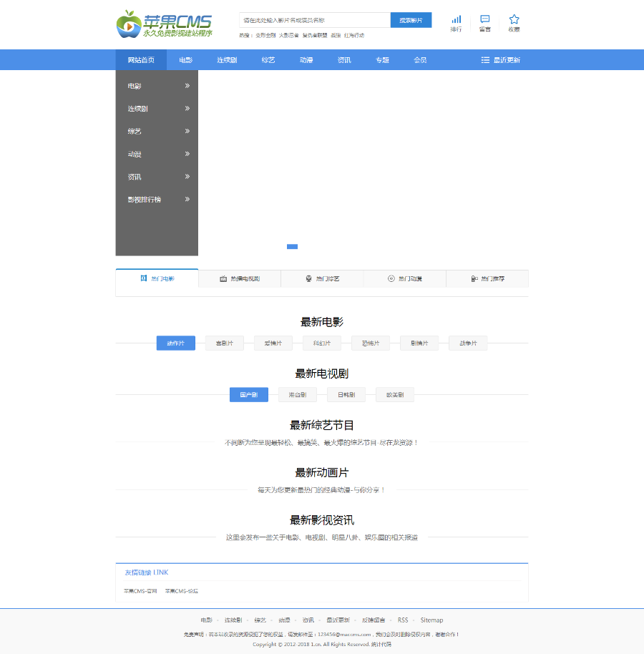644x654 pixels.
Task: Enable the 恐怖片 genre filter
Action: [371, 343]
